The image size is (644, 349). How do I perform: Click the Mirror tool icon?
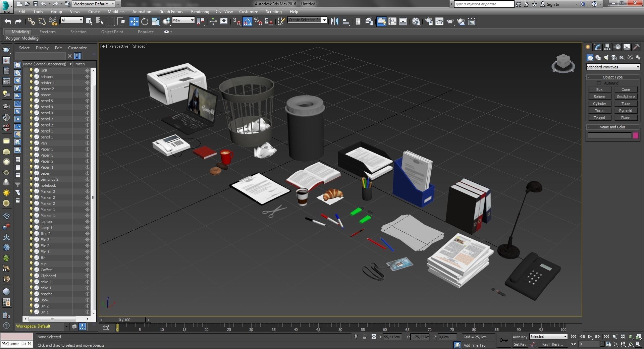(334, 21)
